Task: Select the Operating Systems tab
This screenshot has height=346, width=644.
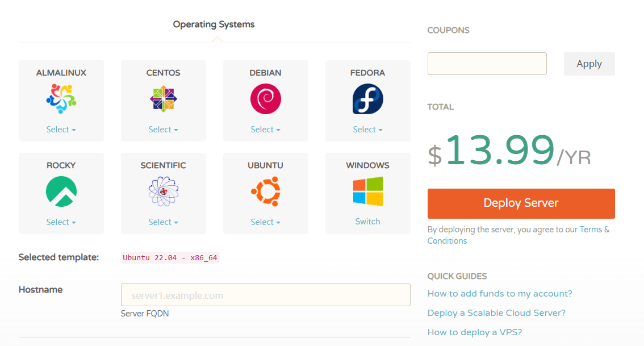Action: [x=214, y=24]
